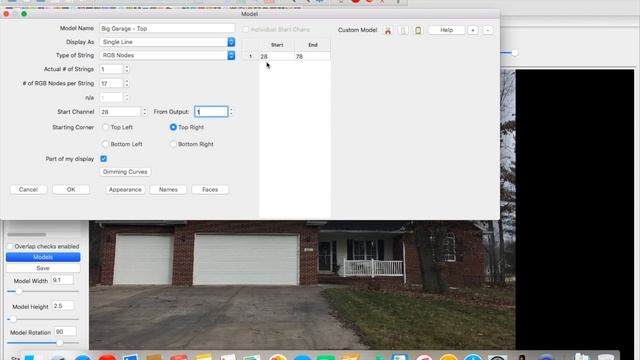Image resolution: width=640 pixels, height=360 pixels.
Task: Click the Model Rotation slider handle
Action: tap(60, 343)
